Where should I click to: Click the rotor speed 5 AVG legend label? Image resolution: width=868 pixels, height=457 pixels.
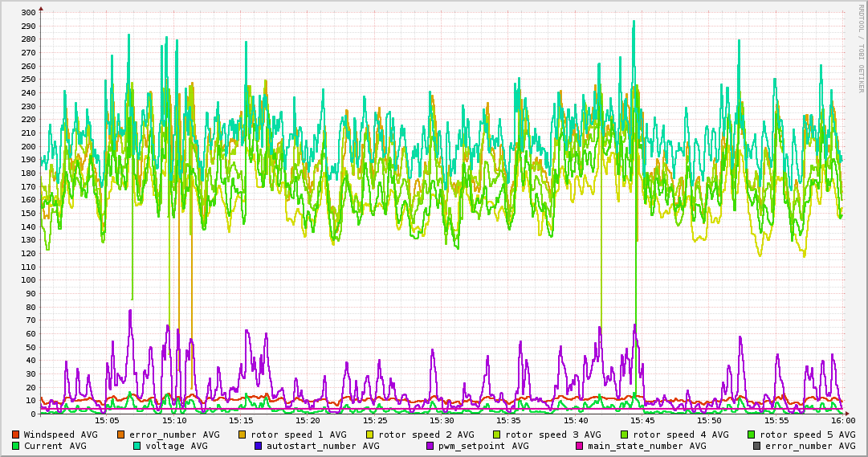[807, 435]
